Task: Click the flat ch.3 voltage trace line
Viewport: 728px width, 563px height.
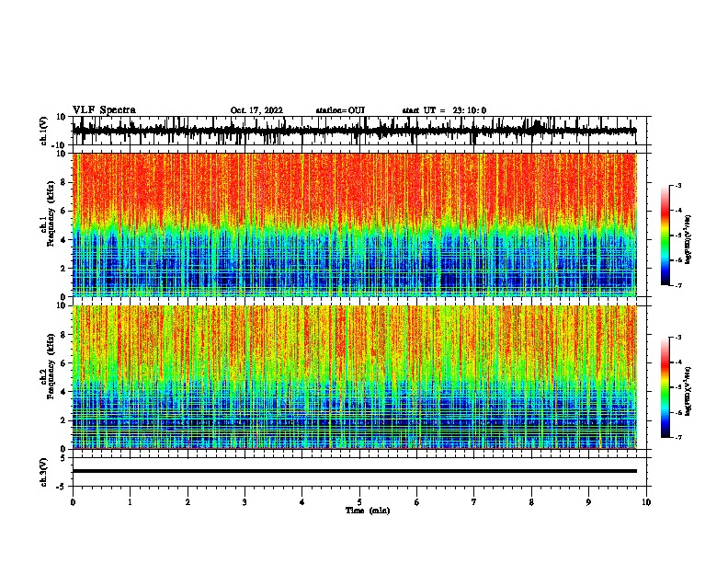Action: 354,471
